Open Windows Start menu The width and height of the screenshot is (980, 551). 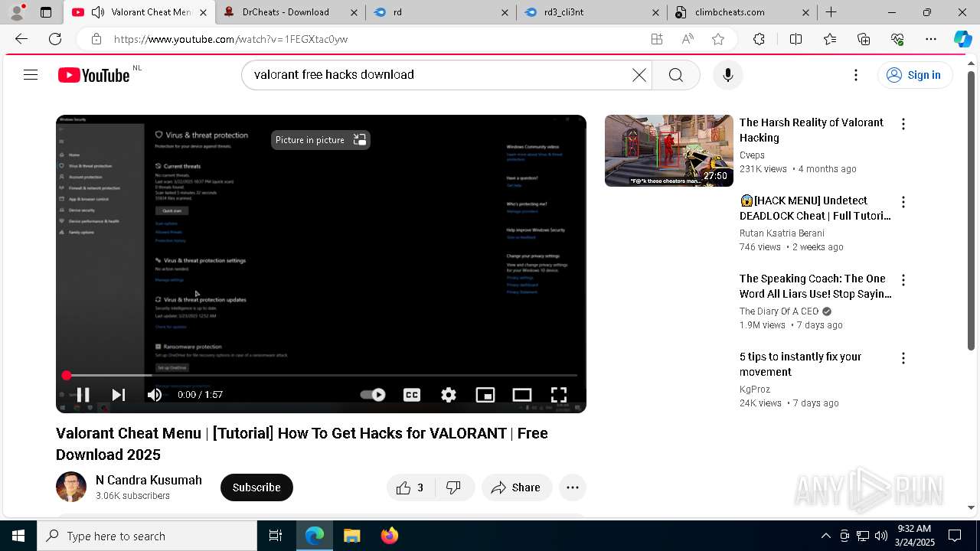18,536
